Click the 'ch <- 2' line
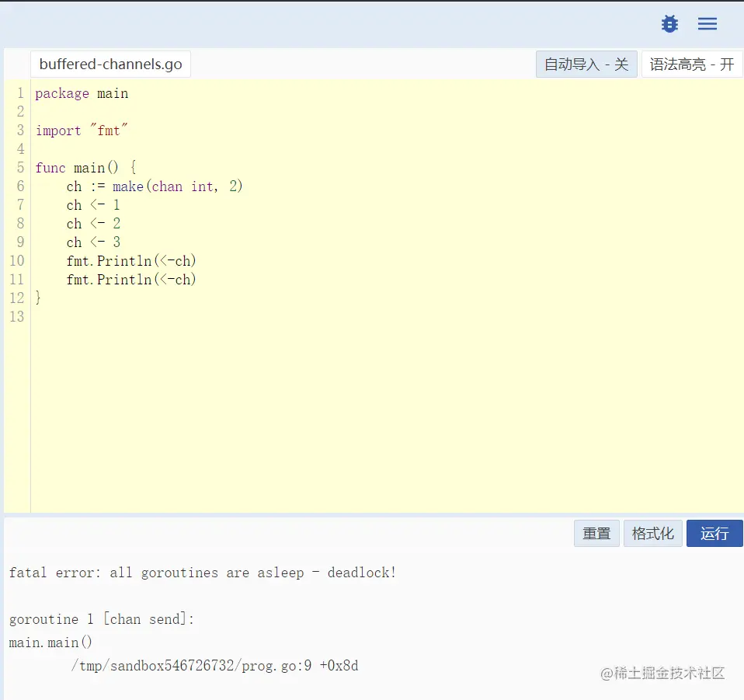This screenshot has height=700, width=744. (x=93, y=224)
